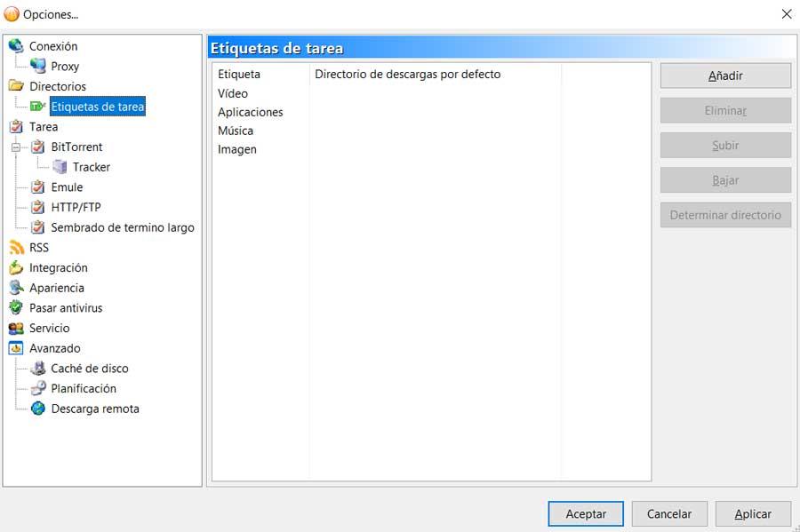Viewport: 800px width, 532px height.
Task: Collapse the BitTorrent tree node
Action: (16, 147)
